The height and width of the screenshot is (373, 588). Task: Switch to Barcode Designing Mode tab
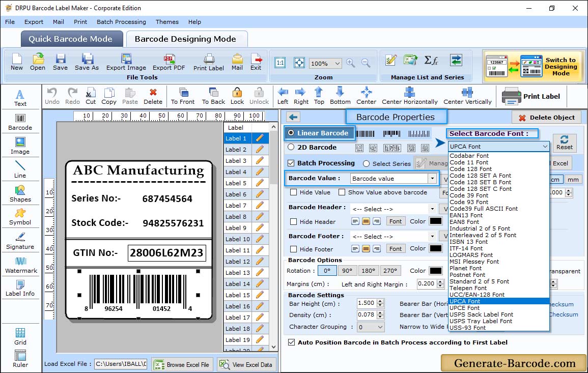point(187,39)
